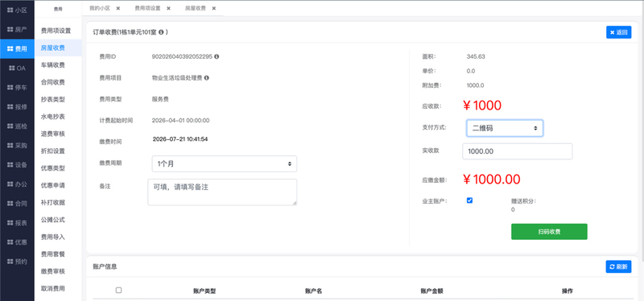Close the 费用项设置 tab
This screenshot has width=644, height=301.
pos(168,8)
